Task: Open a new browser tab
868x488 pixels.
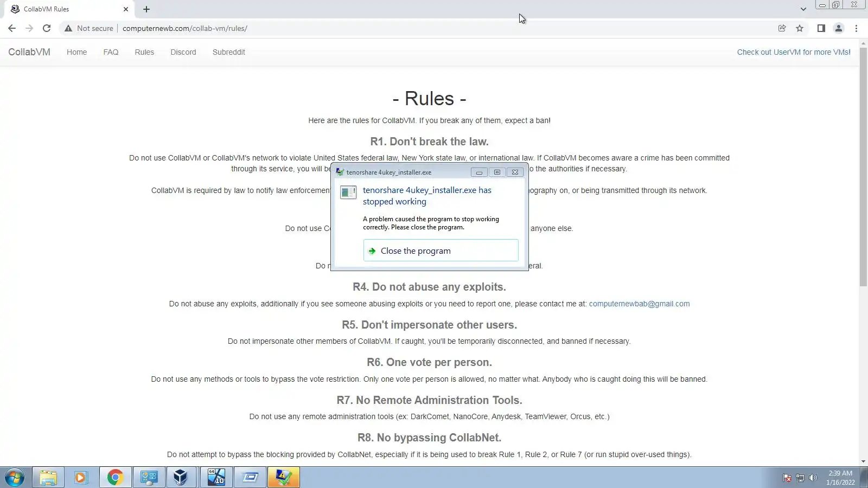Action: 146,9
